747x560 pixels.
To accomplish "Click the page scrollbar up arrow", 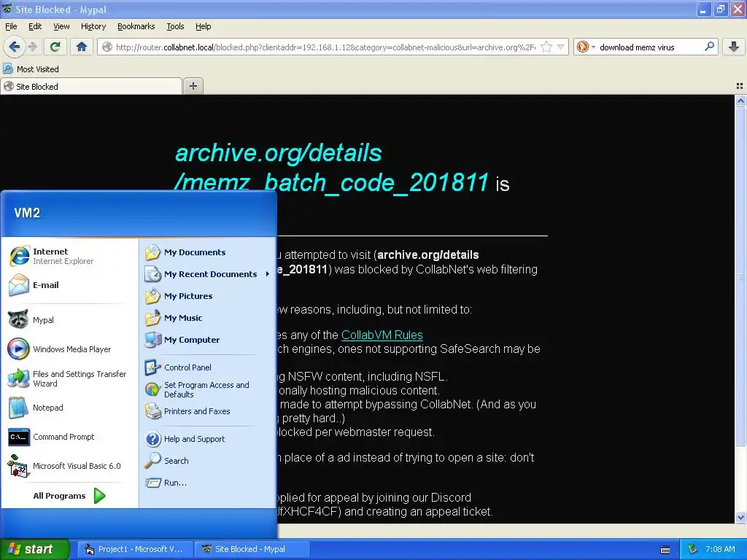I will click(740, 101).
